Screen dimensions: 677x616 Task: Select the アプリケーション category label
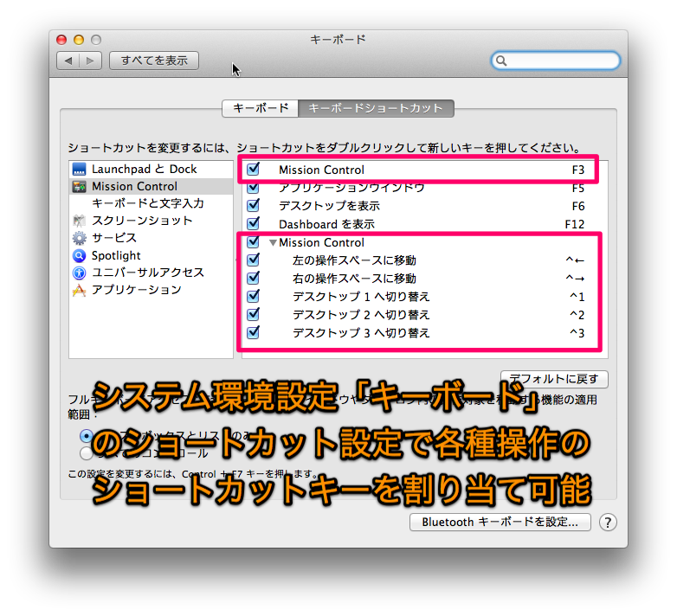(x=137, y=290)
